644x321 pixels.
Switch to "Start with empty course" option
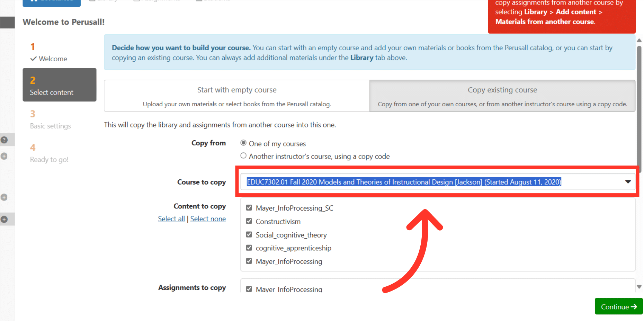click(236, 96)
